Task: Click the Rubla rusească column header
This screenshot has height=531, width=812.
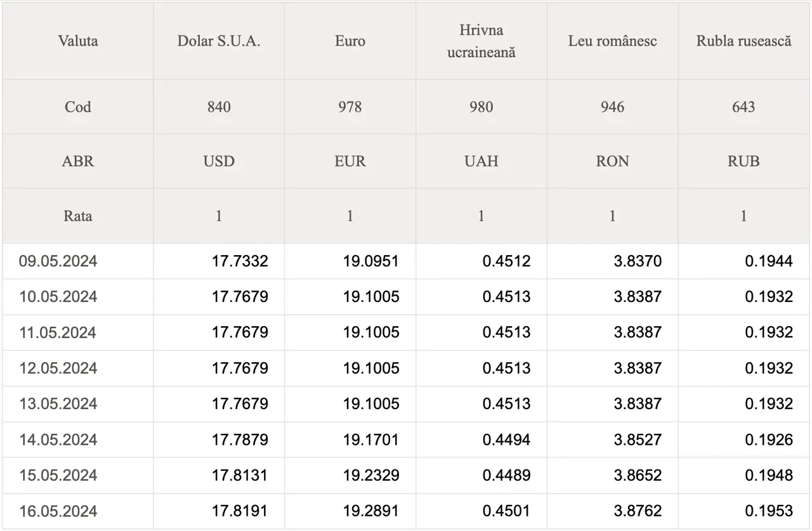Action: pyautogui.click(x=744, y=41)
